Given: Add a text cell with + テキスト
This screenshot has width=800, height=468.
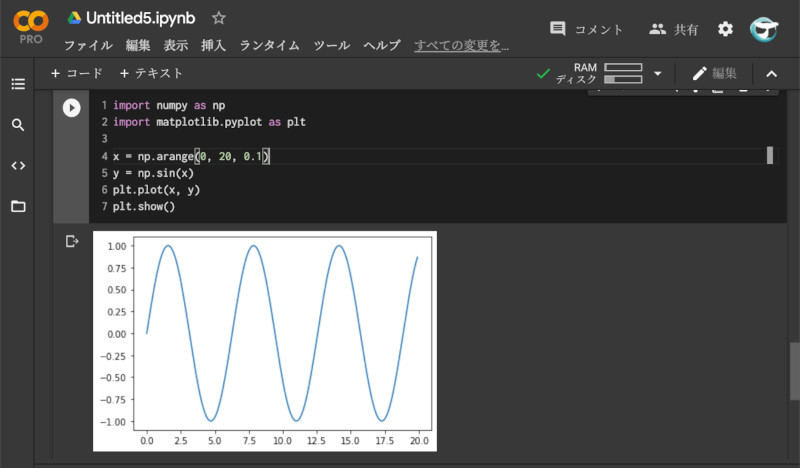Looking at the screenshot, I should point(151,73).
